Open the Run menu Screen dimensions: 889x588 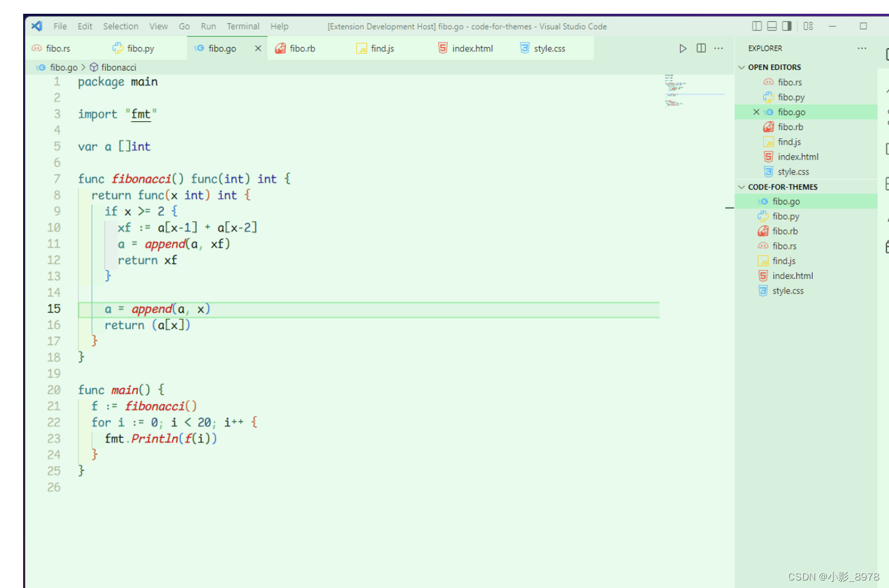[x=208, y=26]
